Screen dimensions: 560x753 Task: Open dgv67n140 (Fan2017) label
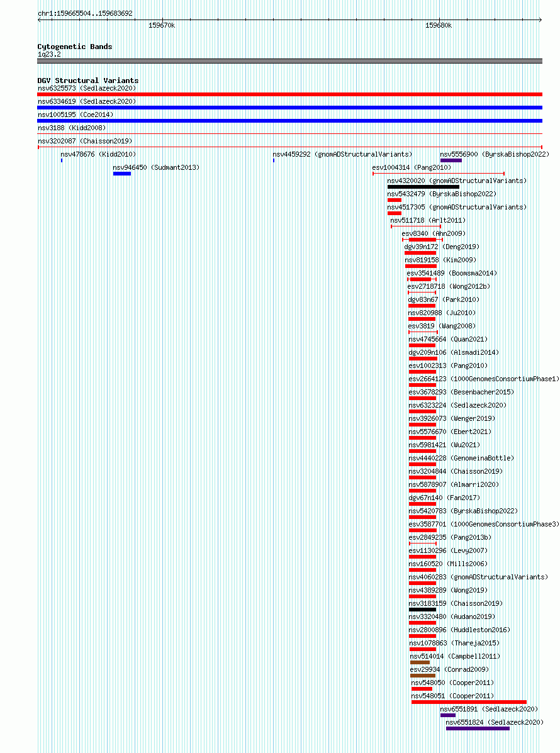(x=444, y=498)
